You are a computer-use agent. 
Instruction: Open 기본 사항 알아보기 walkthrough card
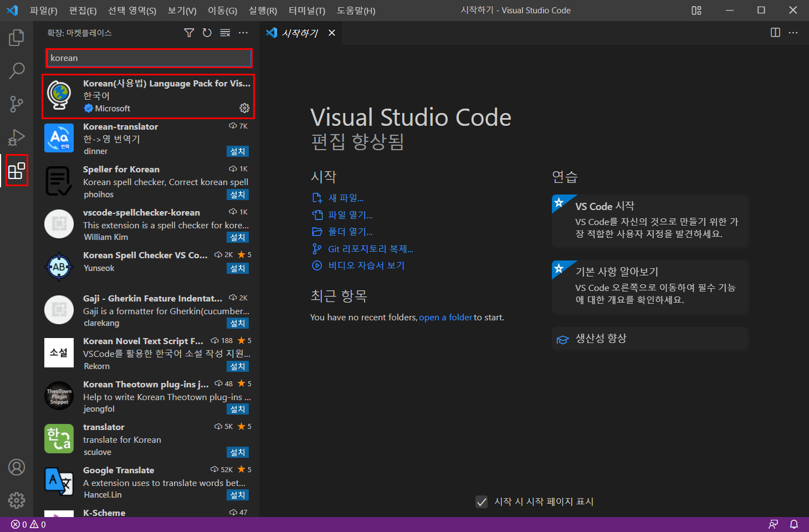coord(650,287)
